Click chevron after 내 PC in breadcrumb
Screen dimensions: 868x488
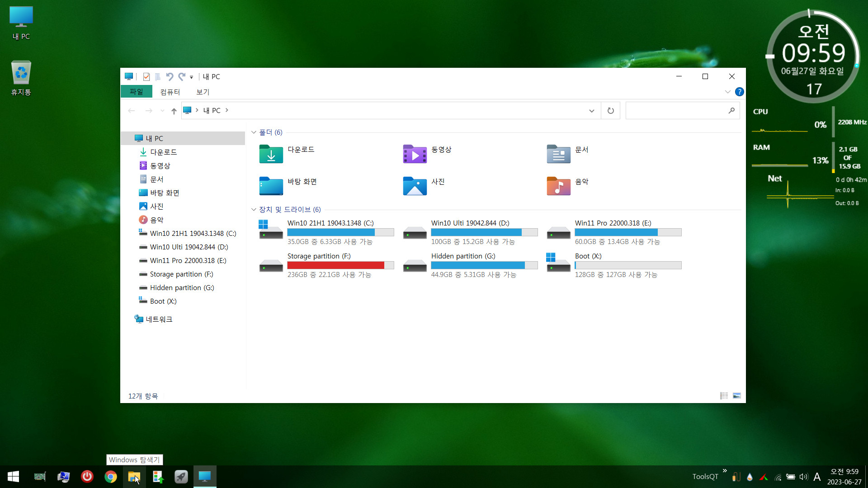tap(227, 110)
